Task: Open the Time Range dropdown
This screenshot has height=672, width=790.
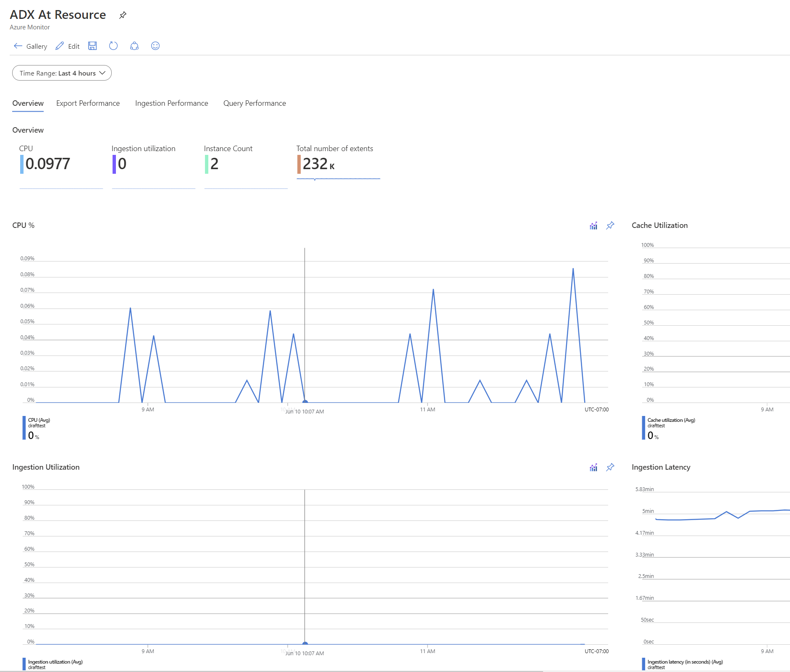Action: coord(62,73)
